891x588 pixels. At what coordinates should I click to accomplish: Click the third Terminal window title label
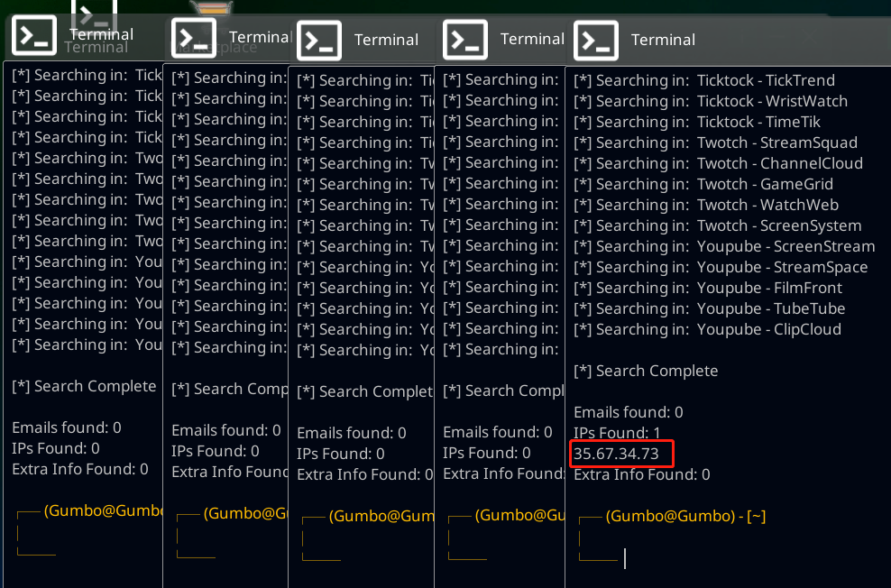(386, 40)
